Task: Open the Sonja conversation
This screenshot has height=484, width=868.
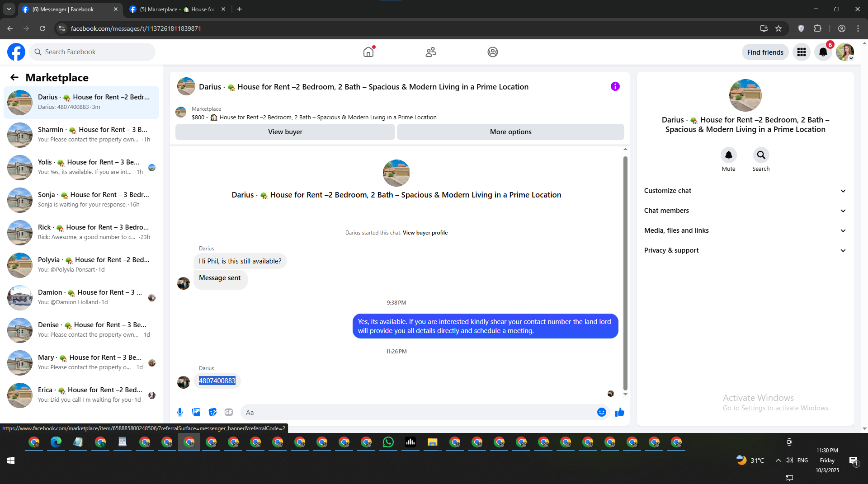Action: [81, 200]
